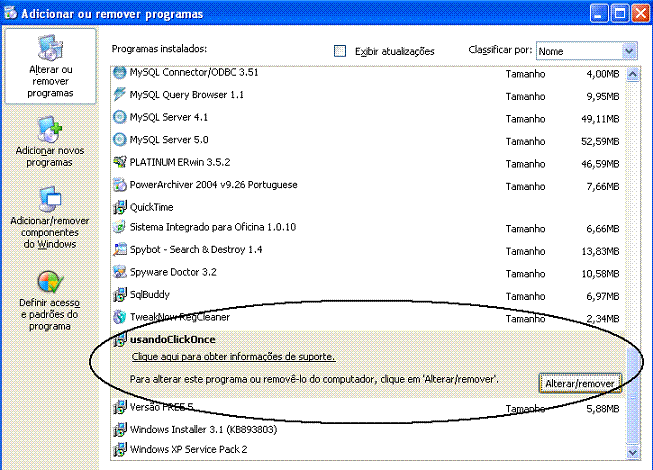Click the usandoClickOnce program name
The height and width of the screenshot is (470, 653).
click(x=172, y=339)
